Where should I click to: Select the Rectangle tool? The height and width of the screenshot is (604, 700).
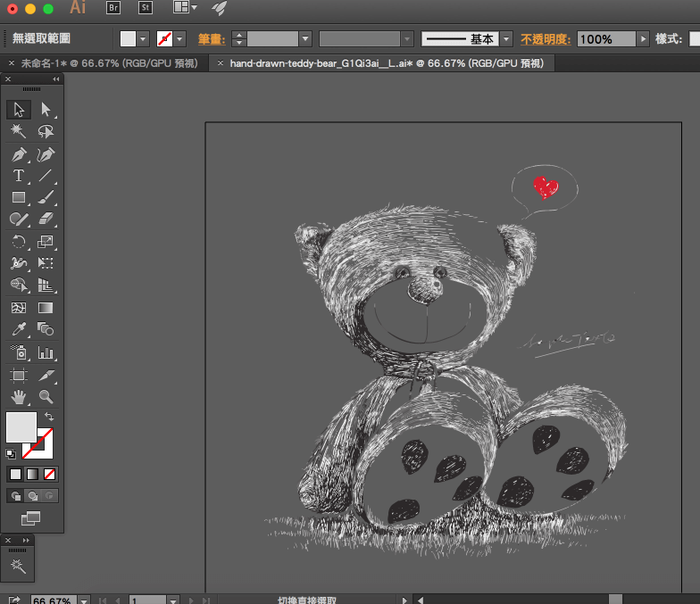19,197
